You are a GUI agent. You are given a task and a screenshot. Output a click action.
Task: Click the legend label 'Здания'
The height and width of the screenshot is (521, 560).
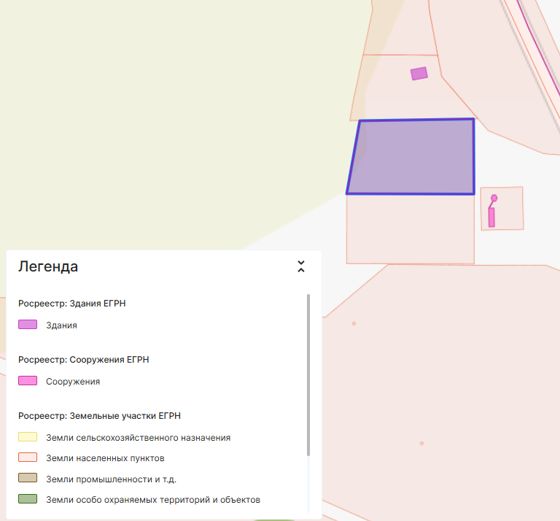[x=61, y=325]
